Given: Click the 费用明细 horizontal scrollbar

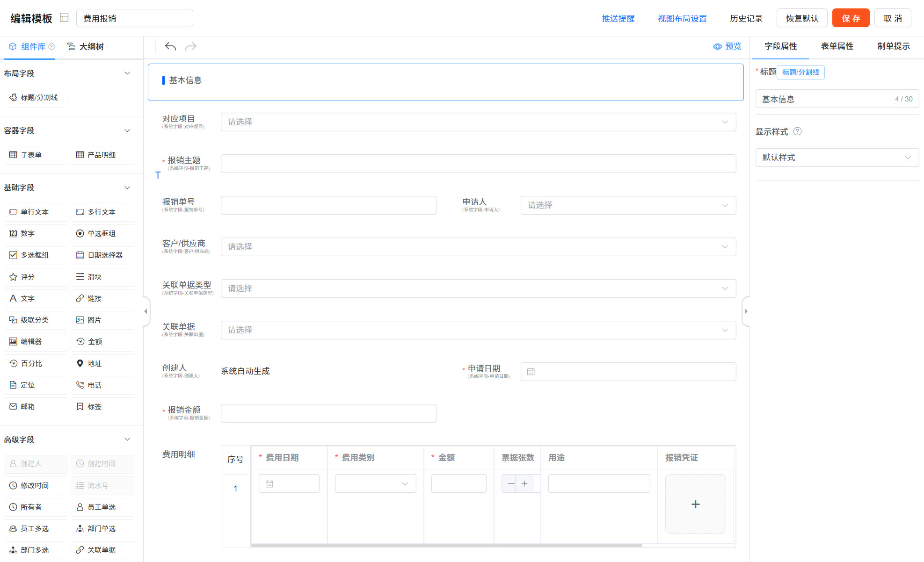Looking at the screenshot, I should click(x=446, y=545).
